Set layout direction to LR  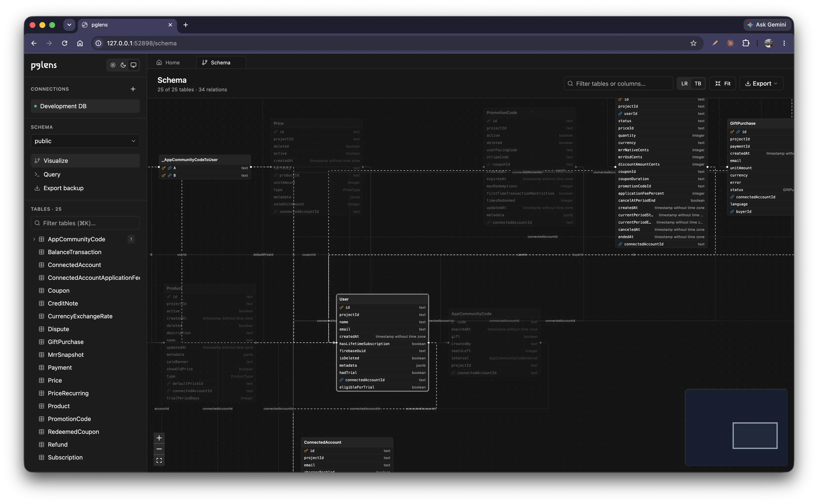(x=684, y=84)
